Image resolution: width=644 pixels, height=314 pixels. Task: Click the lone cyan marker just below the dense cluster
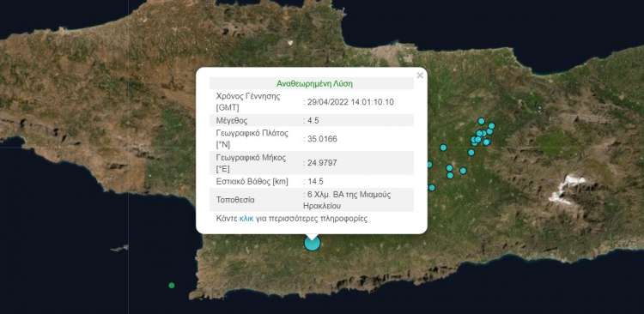click(x=471, y=152)
